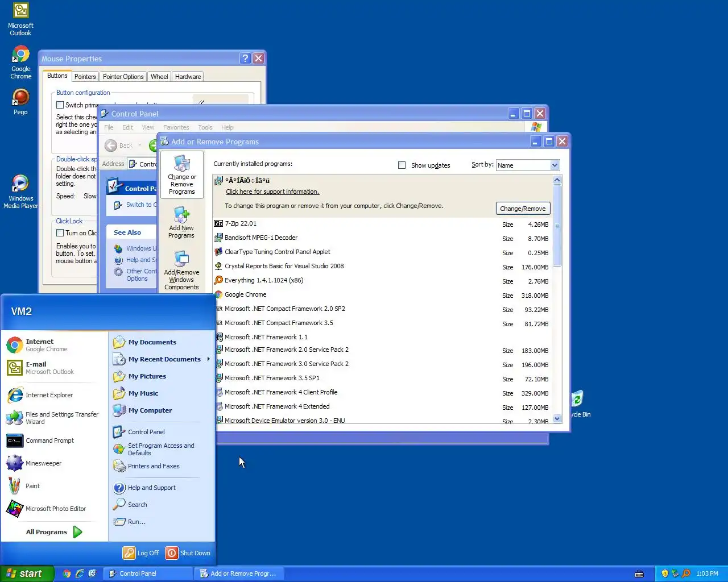The width and height of the screenshot is (728, 582).
Task: Select Add/Remove Windows Components icon
Action: (181, 271)
